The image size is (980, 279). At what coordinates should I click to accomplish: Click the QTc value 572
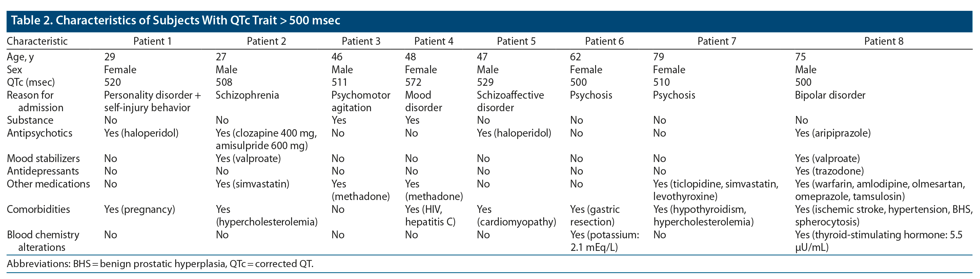[x=413, y=82]
